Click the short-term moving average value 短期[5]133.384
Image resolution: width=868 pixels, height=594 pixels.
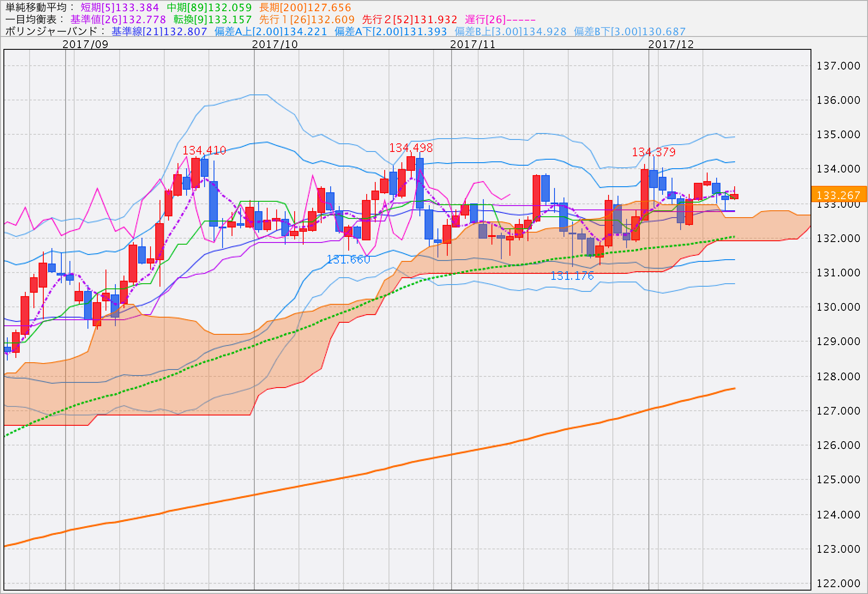[120, 7]
